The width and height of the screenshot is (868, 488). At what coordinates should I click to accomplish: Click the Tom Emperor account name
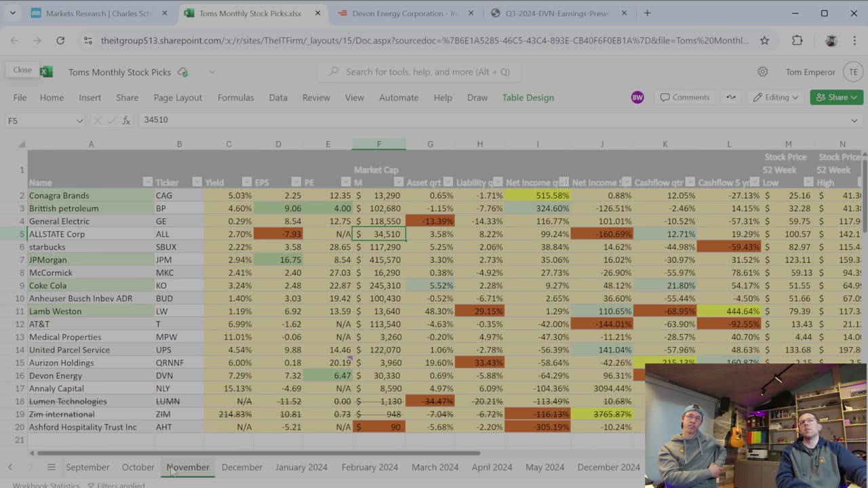point(810,72)
